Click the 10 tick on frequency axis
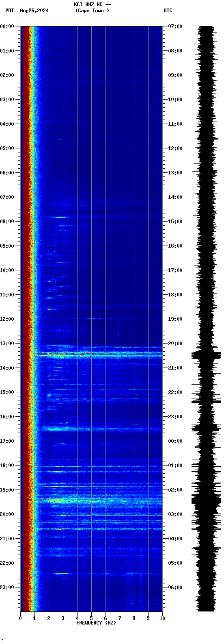The height and width of the screenshot is (644, 224). click(x=162, y=618)
